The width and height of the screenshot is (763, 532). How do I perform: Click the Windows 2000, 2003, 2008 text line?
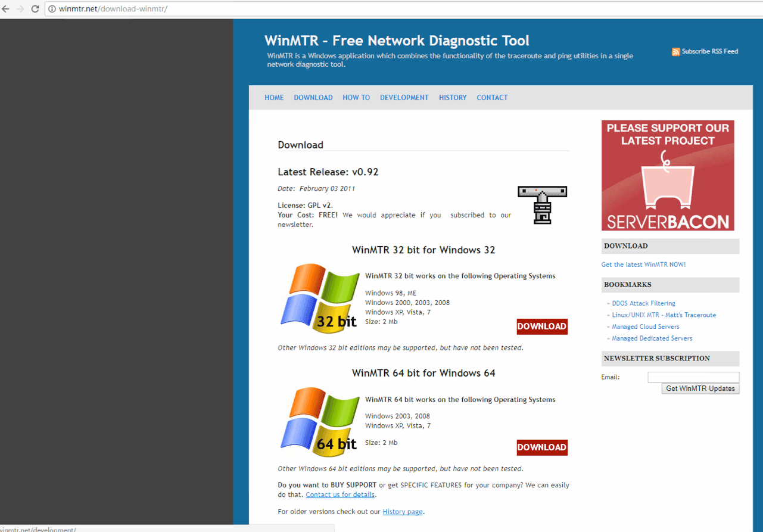(x=407, y=303)
